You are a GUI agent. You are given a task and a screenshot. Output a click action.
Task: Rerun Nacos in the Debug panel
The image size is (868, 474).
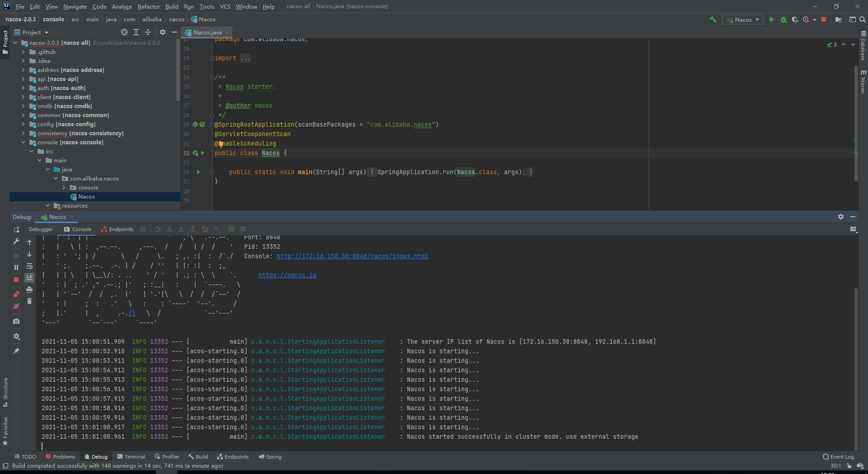16,230
